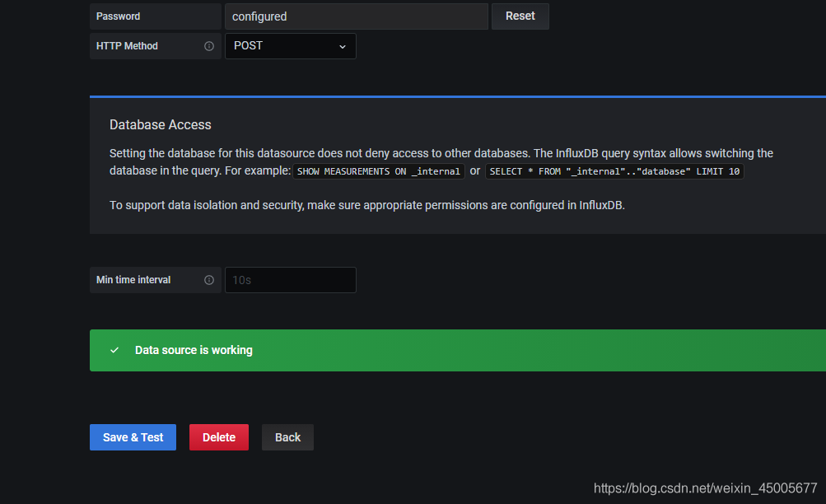Viewport: 826px width, 504px height.
Task: Click the checkmark in the success banner
Action: coord(114,350)
